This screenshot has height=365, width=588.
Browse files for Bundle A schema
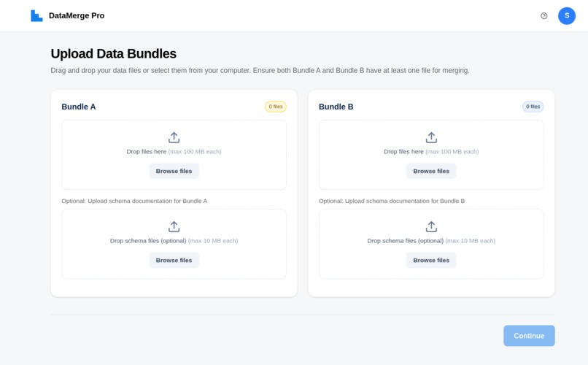tap(174, 261)
